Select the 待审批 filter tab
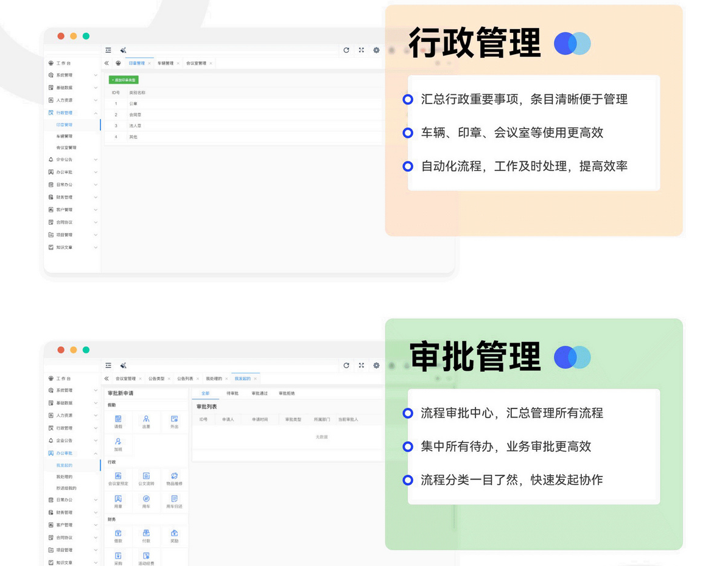The height and width of the screenshot is (566, 728). click(x=233, y=394)
